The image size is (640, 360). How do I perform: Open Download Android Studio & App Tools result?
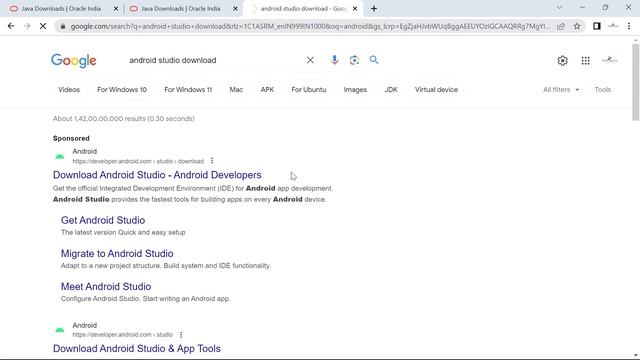click(x=137, y=349)
